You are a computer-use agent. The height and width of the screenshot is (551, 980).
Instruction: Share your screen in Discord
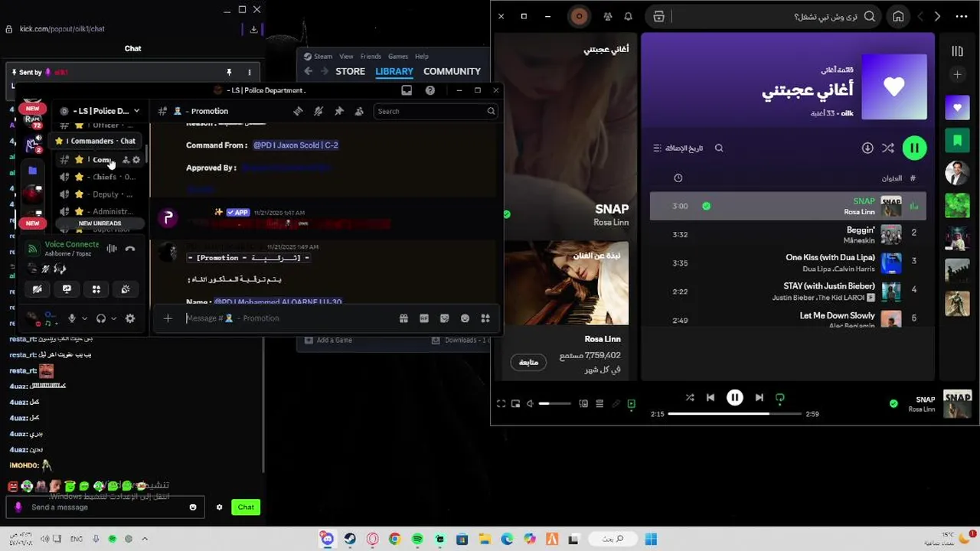[x=67, y=289]
